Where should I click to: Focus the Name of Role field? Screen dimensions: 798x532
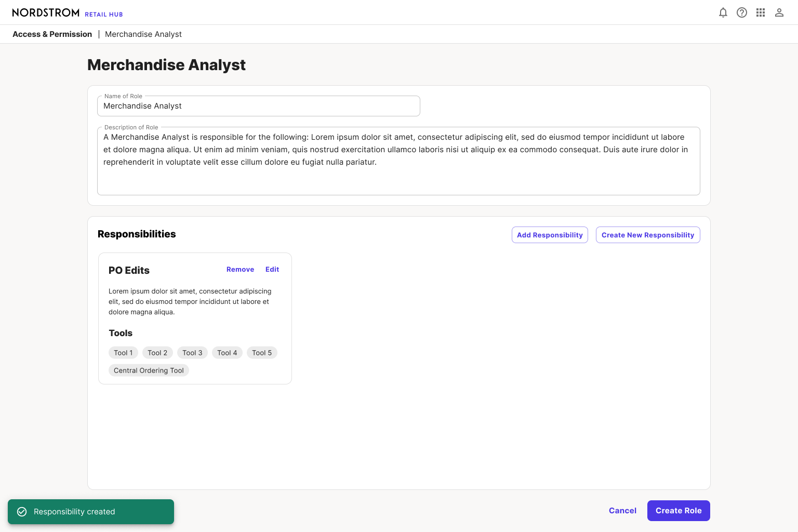[259, 106]
